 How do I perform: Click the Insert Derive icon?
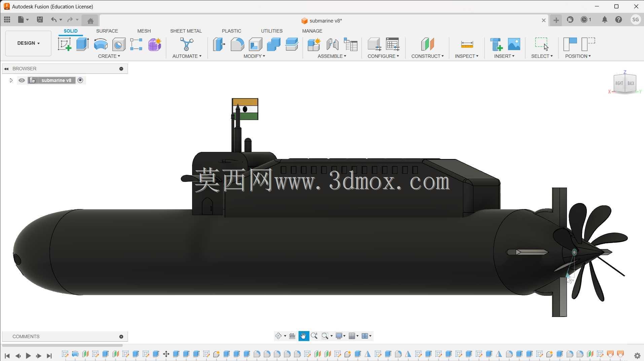click(x=496, y=44)
